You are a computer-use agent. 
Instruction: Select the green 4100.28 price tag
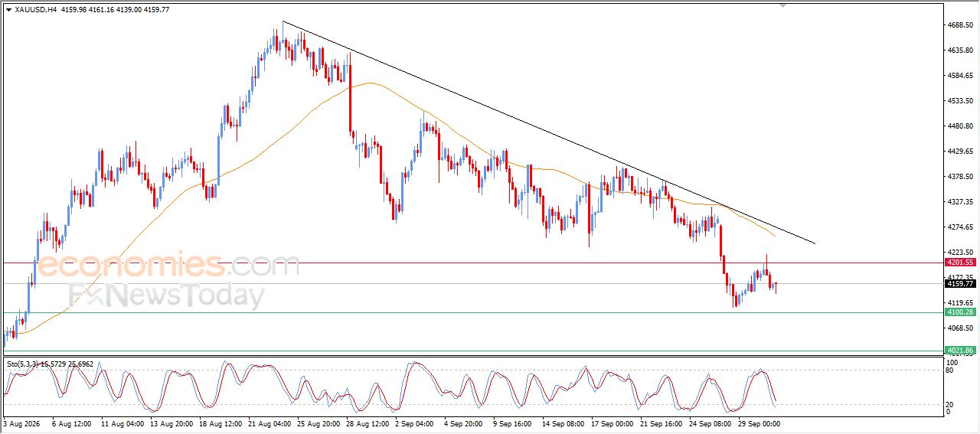(959, 312)
